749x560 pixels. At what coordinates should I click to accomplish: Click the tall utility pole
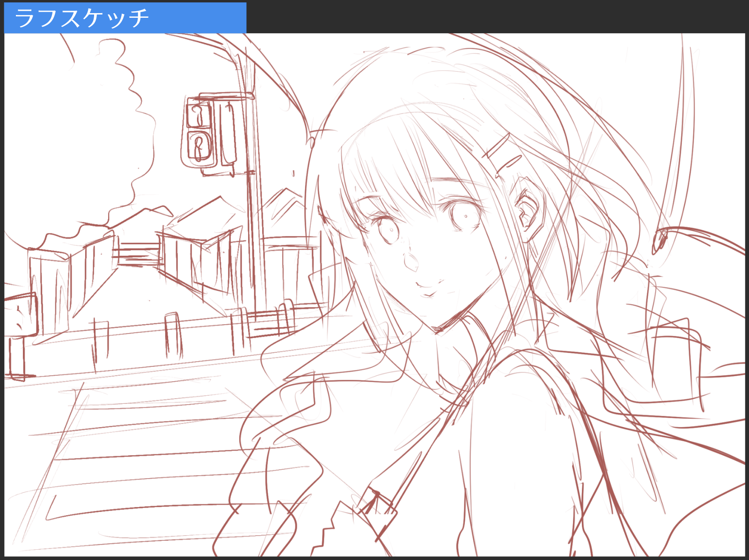click(x=253, y=211)
